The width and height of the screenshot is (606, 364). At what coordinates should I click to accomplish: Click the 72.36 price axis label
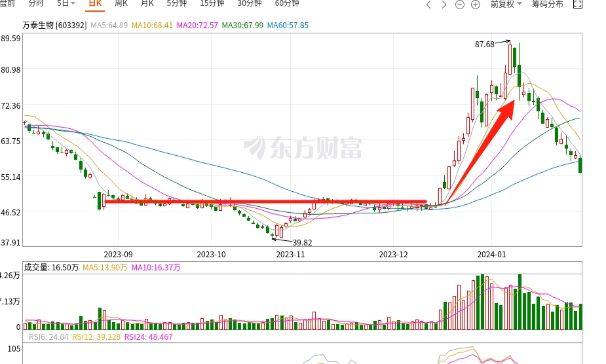click(10, 105)
